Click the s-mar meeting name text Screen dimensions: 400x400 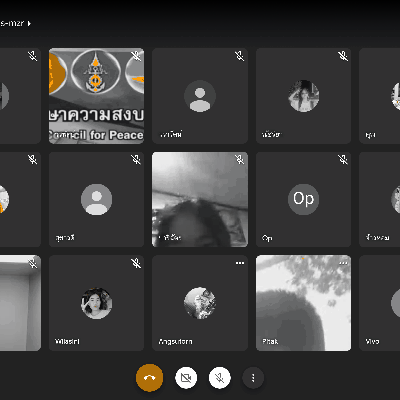click(12, 23)
